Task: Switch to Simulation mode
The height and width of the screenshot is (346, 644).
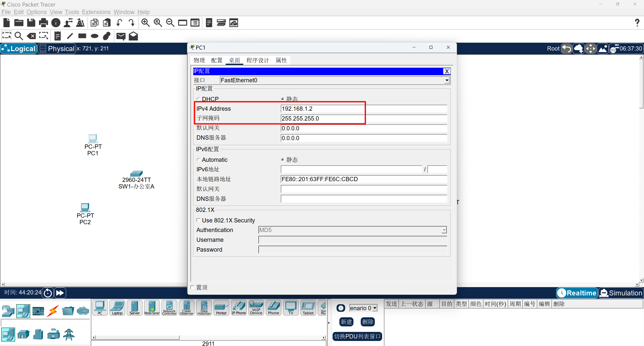Action: pyautogui.click(x=621, y=293)
